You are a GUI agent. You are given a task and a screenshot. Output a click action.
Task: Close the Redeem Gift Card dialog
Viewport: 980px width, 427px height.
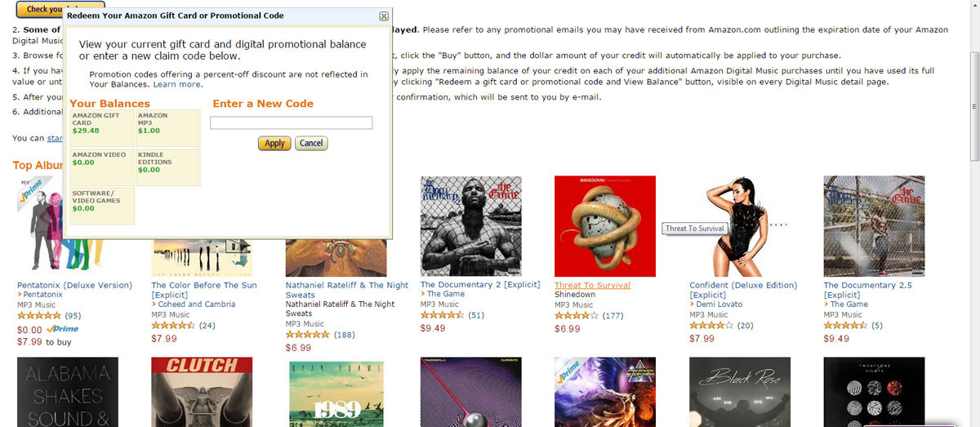click(x=384, y=16)
